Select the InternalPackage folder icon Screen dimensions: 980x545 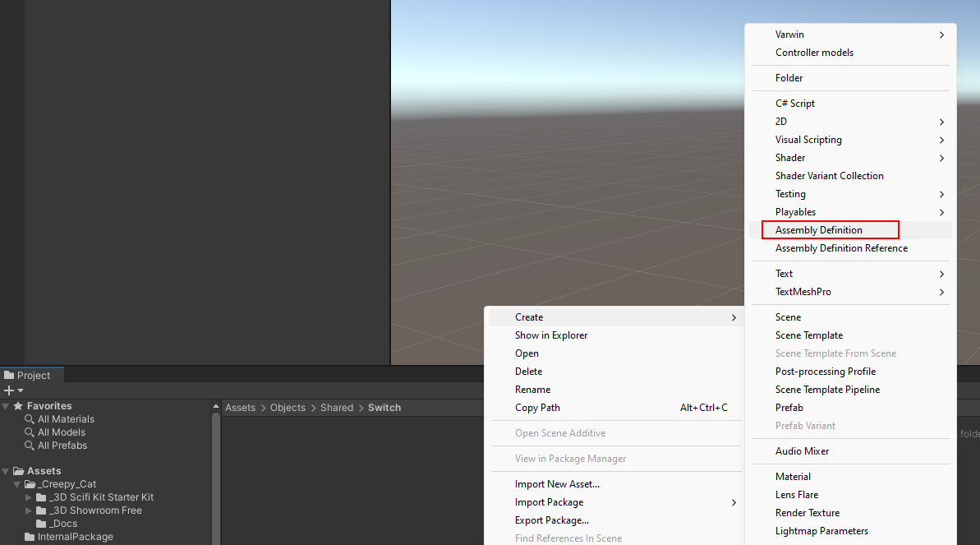click(30, 537)
